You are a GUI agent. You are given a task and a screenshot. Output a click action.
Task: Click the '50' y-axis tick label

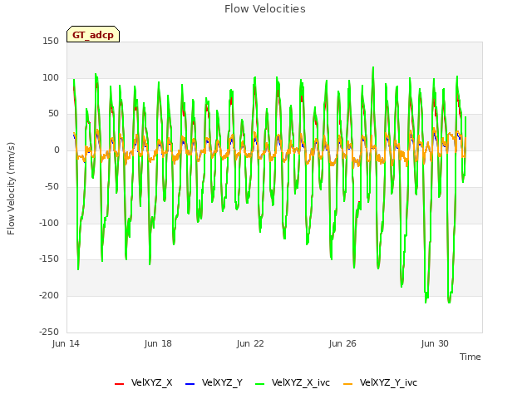[x=53, y=114]
